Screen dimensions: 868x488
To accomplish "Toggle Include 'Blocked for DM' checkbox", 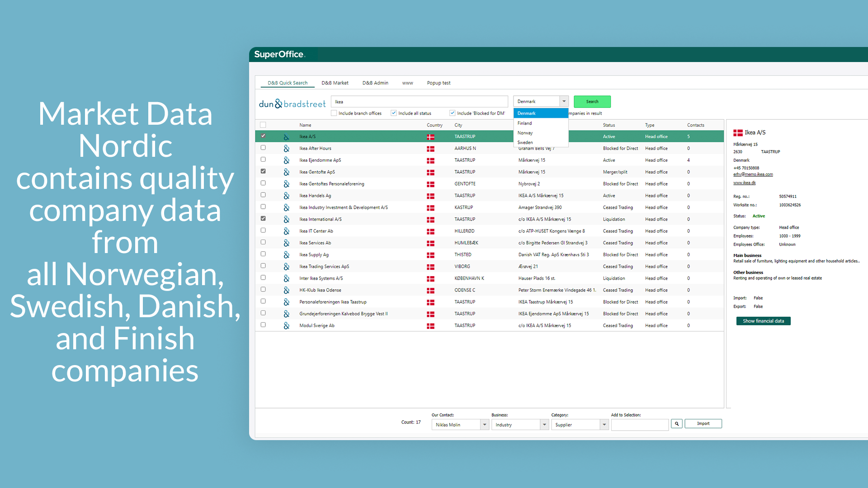I will click(x=452, y=113).
